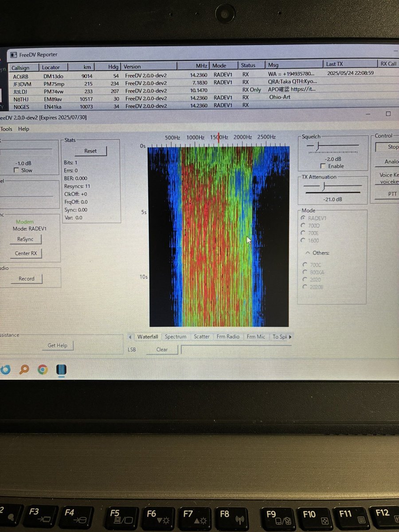Select the 700D mode radio button

click(x=303, y=226)
